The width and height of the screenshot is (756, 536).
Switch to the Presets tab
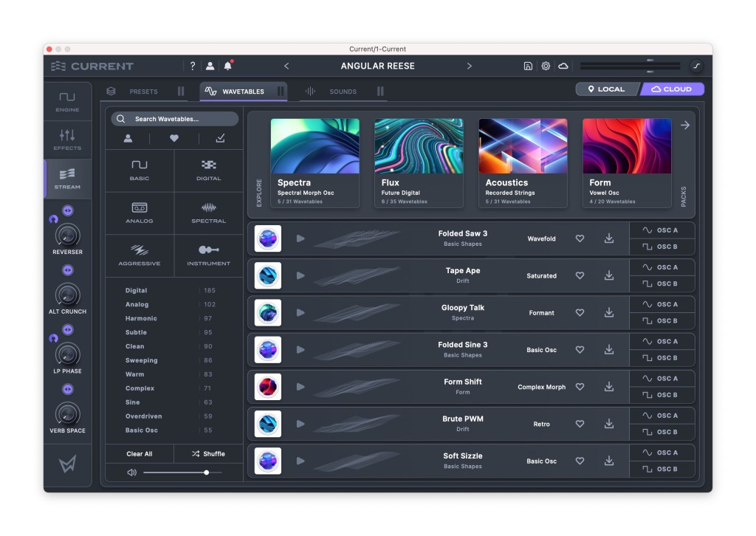tap(143, 92)
